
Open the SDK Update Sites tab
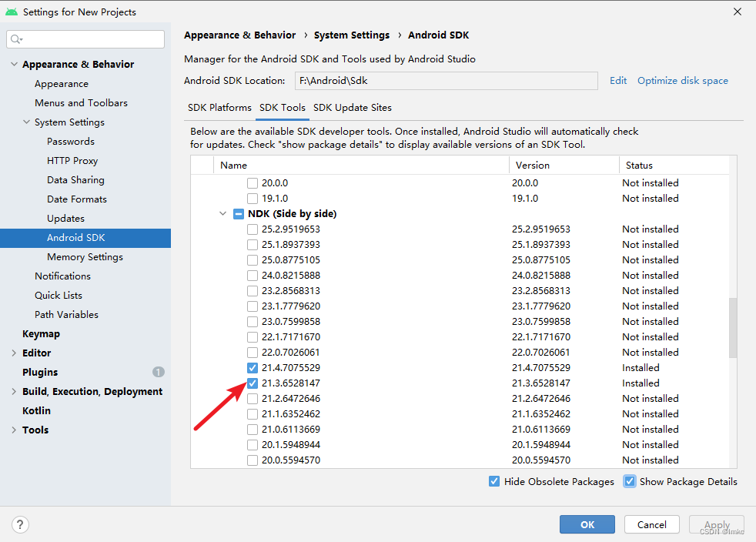(353, 108)
